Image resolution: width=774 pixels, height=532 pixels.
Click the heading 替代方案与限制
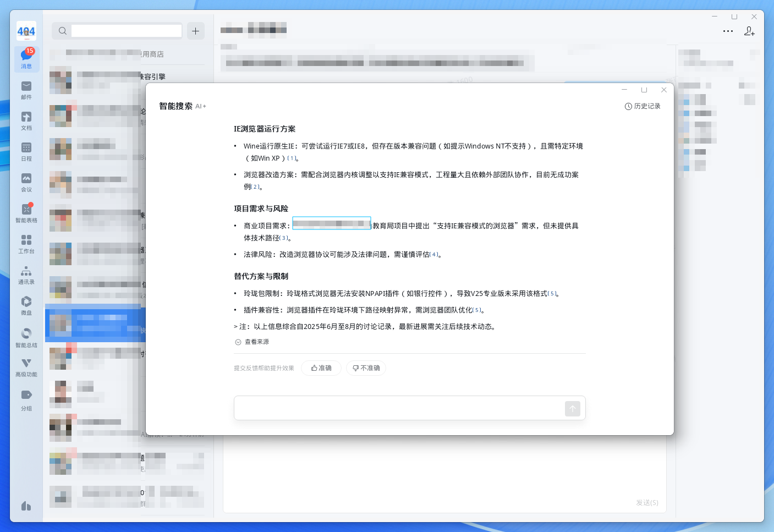point(261,276)
